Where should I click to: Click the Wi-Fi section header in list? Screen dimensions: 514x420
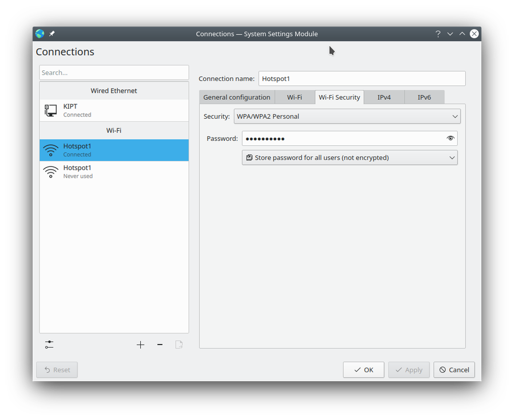(x=114, y=131)
